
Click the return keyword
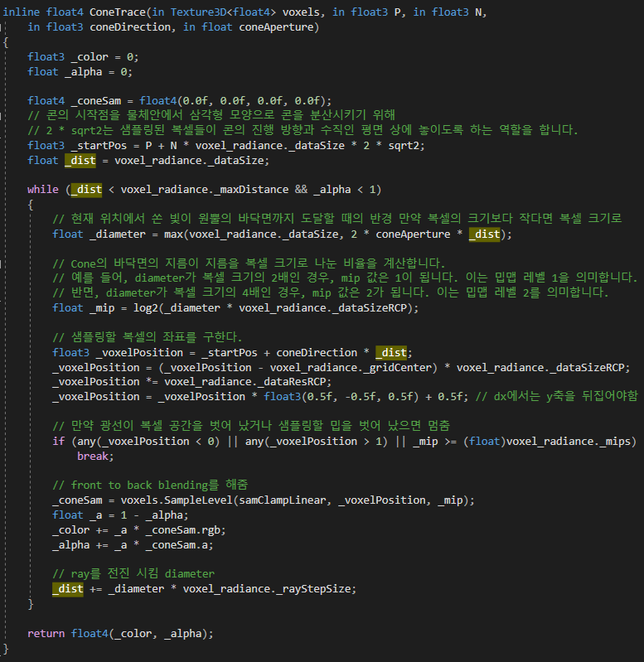pyautogui.click(x=46, y=634)
